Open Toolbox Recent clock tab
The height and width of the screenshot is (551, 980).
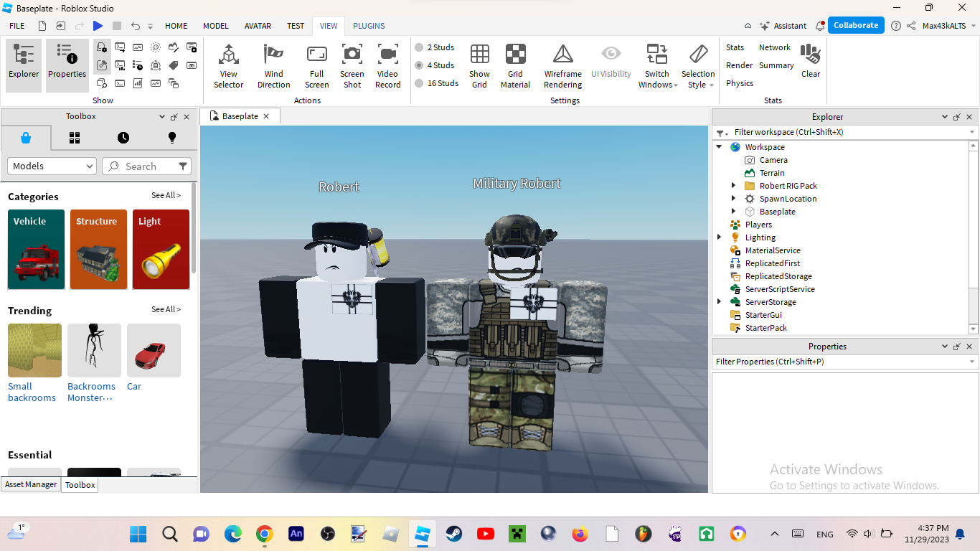click(x=123, y=138)
